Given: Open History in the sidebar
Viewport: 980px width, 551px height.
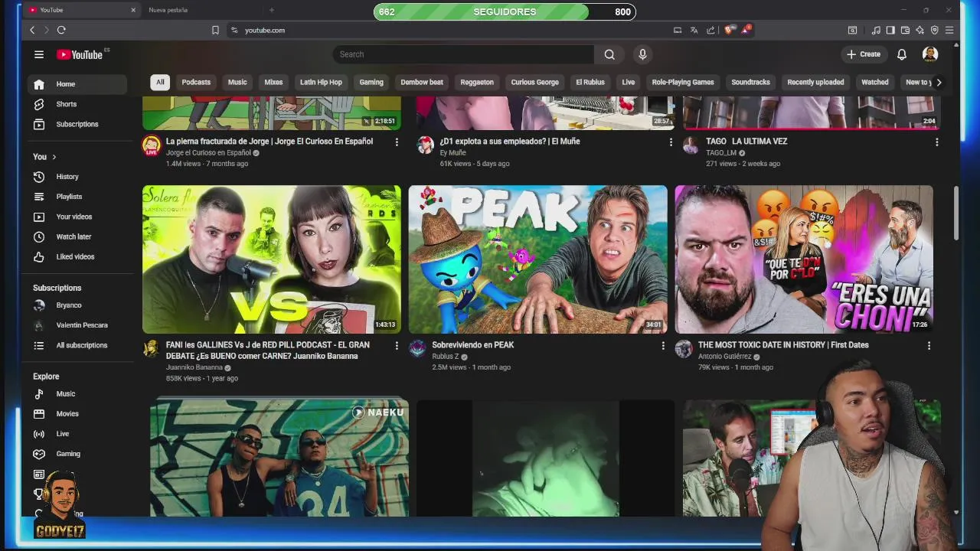Looking at the screenshot, I should click(77, 177).
